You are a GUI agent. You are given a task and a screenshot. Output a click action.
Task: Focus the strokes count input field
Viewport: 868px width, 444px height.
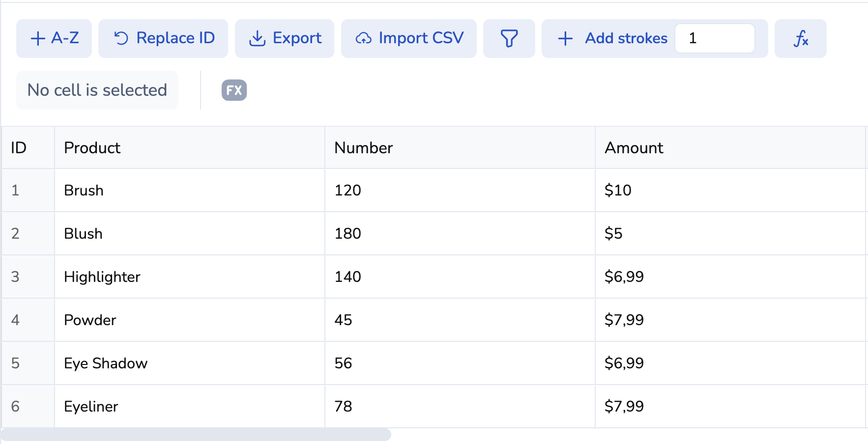[715, 38]
